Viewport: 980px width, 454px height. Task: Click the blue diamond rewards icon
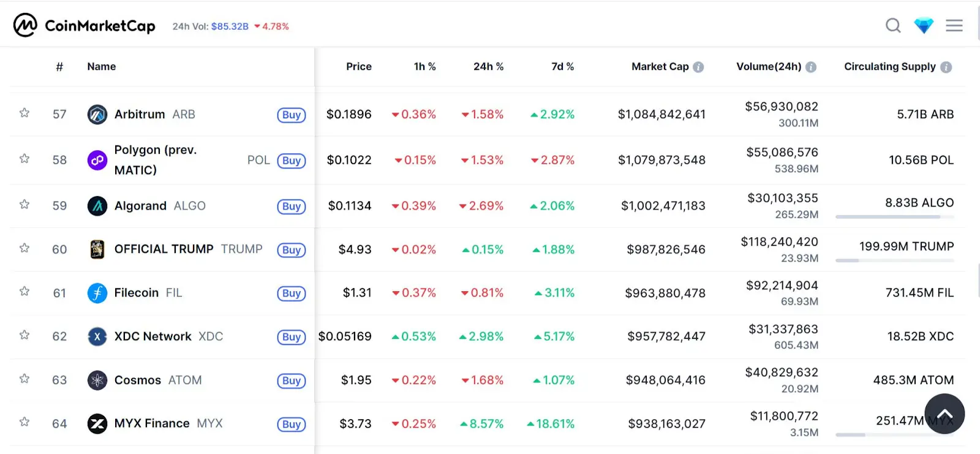click(x=924, y=25)
